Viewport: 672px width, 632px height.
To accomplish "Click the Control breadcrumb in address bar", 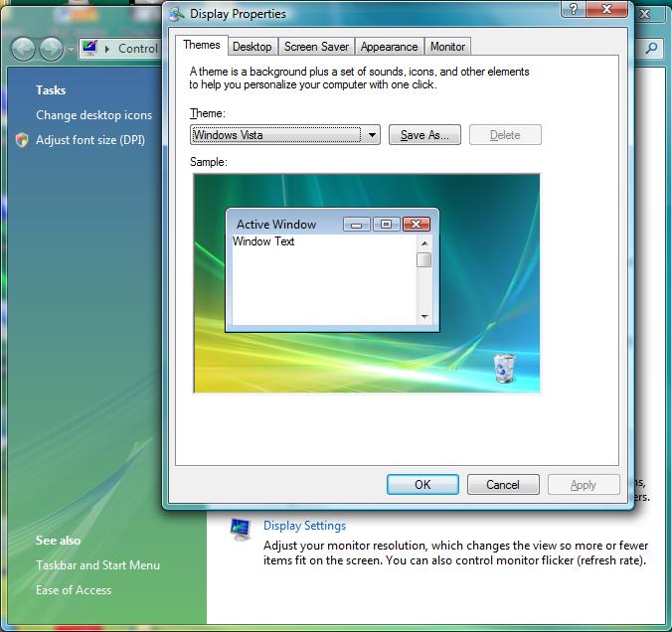I will tap(138, 49).
